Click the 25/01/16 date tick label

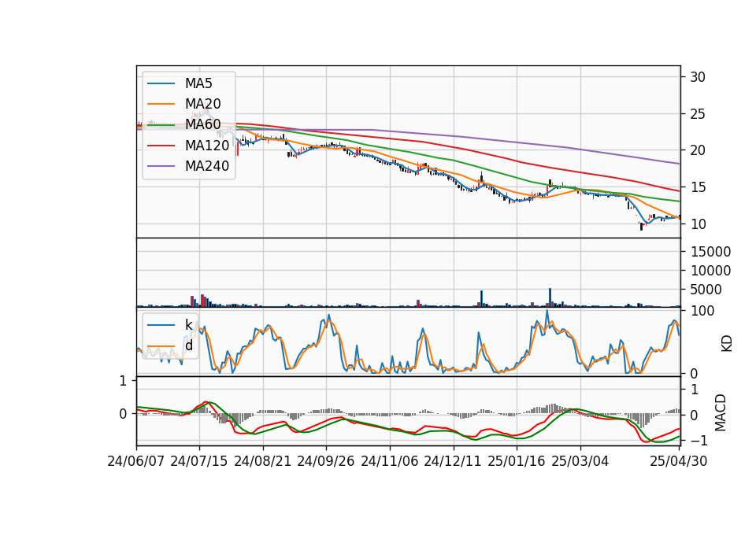point(517,461)
